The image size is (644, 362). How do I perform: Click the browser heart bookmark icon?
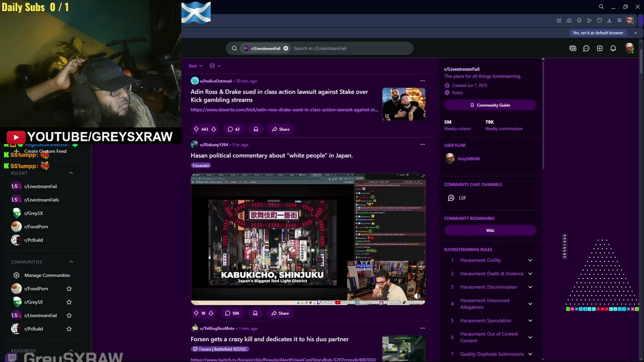pyautogui.click(x=599, y=21)
